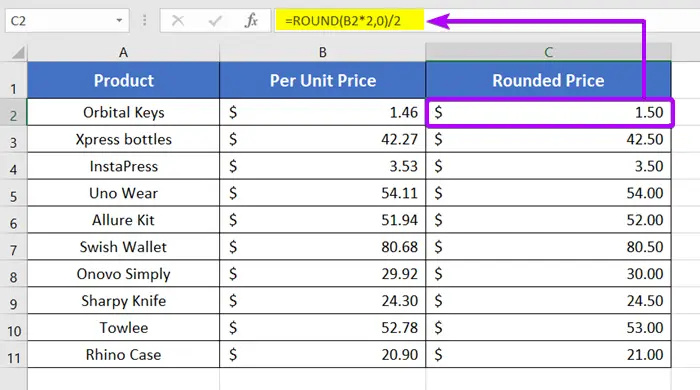This screenshot has height=390, width=700.
Task: Click the 52.78 unit price cell
Action: 322,328
